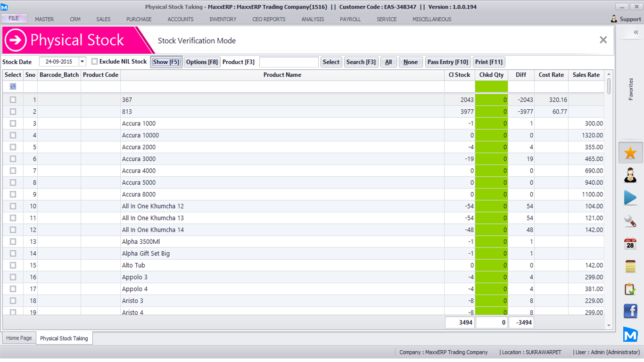This screenshot has height=362, width=644.
Task: Click the Pass Entry [F10] button
Action: [447, 62]
